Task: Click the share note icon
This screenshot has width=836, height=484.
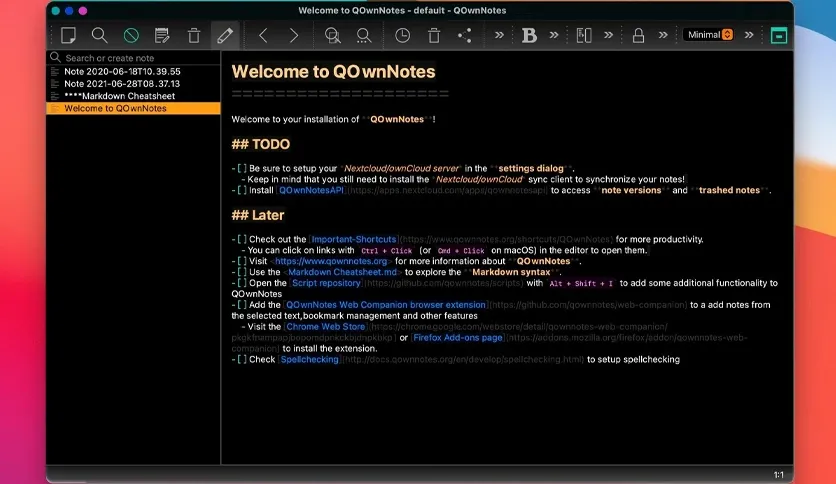Action: 464,35
